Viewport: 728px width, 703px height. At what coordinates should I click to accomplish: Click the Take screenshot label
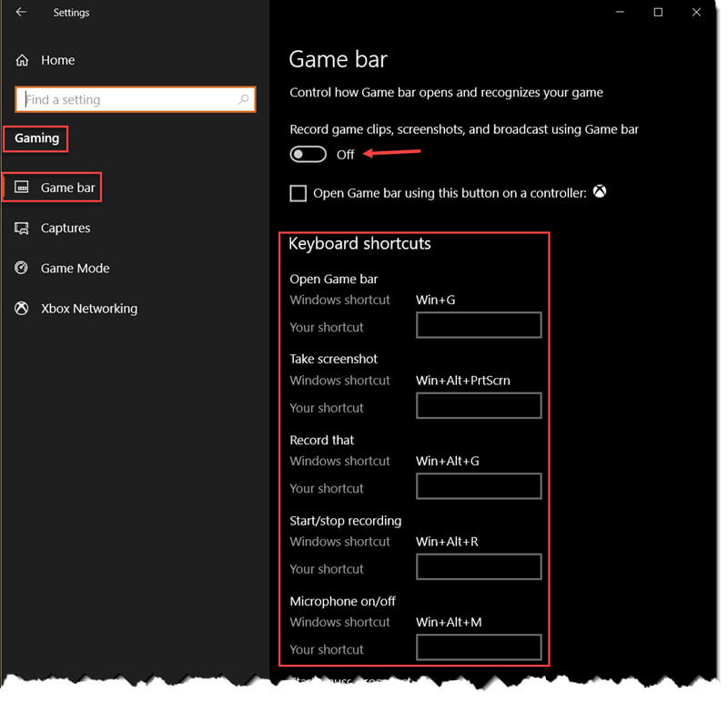[333, 359]
